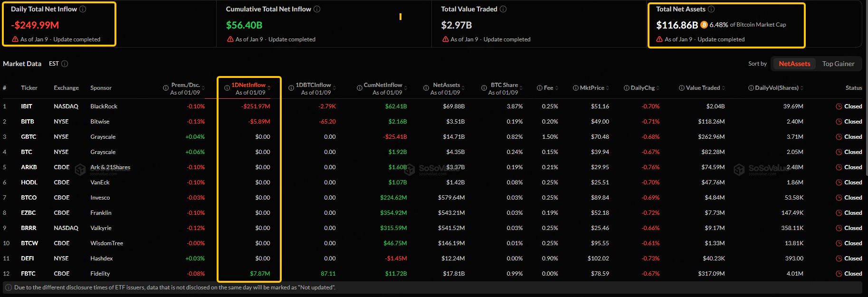Screen dimensions: 868x297
Task: Switch sorting to Top Gainer
Action: 838,64
